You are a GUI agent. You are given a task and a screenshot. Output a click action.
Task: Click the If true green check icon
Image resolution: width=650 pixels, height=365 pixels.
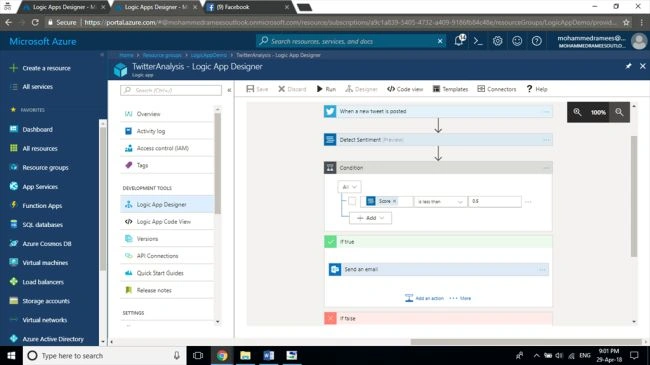pos(330,241)
